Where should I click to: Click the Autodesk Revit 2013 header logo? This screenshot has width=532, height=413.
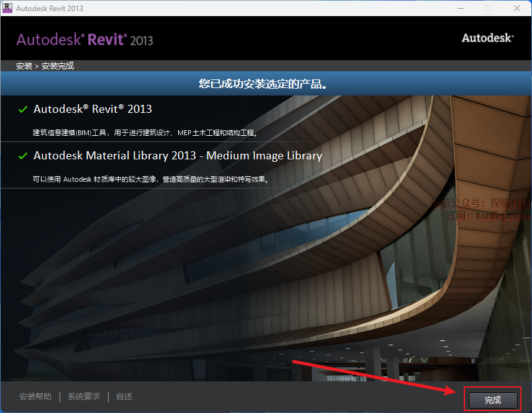coord(85,40)
